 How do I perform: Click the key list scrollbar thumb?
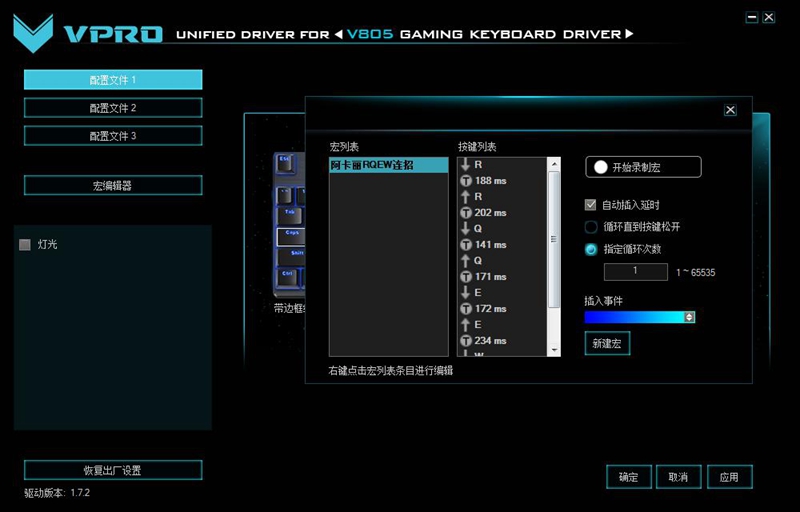tap(554, 239)
